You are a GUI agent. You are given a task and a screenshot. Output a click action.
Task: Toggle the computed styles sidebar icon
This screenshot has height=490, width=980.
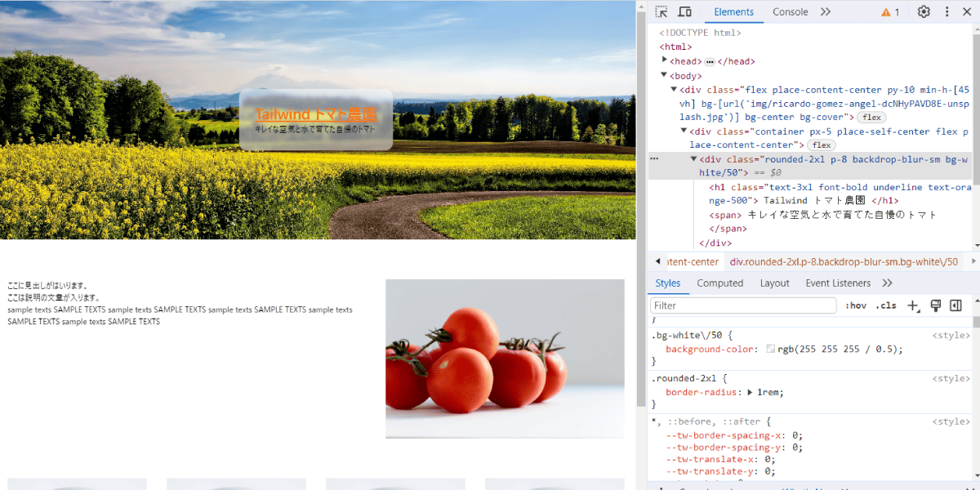point(955,305)
